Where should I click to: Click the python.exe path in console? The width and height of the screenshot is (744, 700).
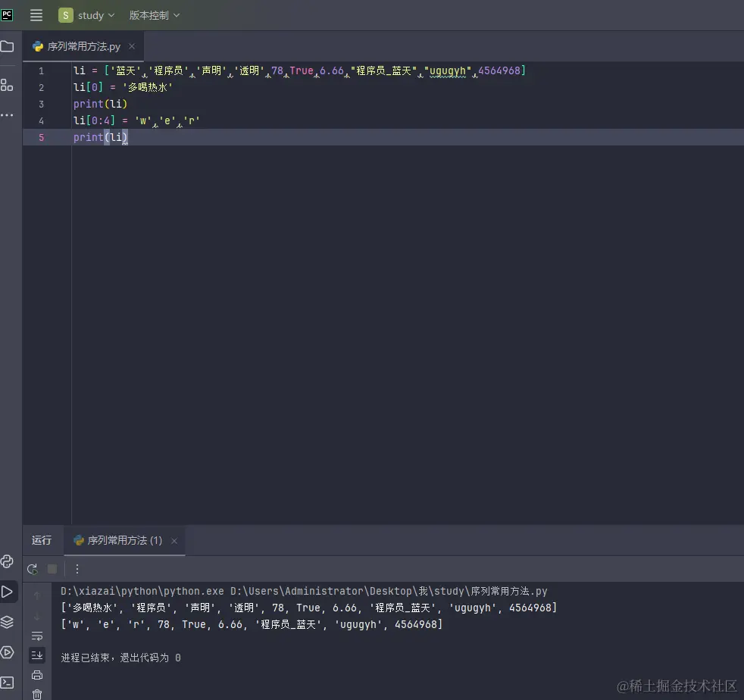tap(142, 592)
